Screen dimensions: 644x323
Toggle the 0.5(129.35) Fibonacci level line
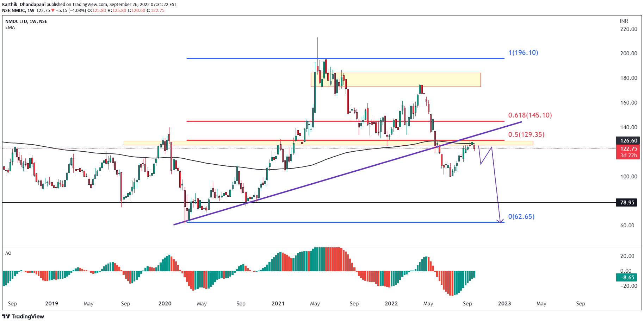(526, 134)
